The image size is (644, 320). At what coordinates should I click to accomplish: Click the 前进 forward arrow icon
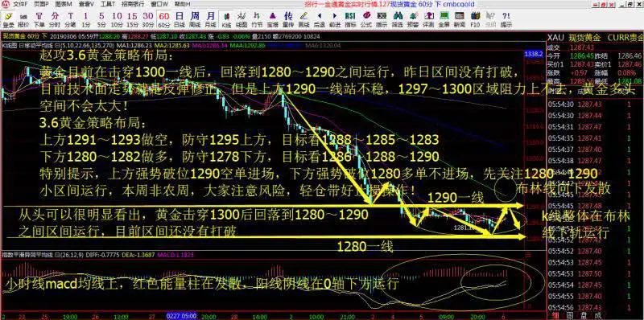click(335, 18)
